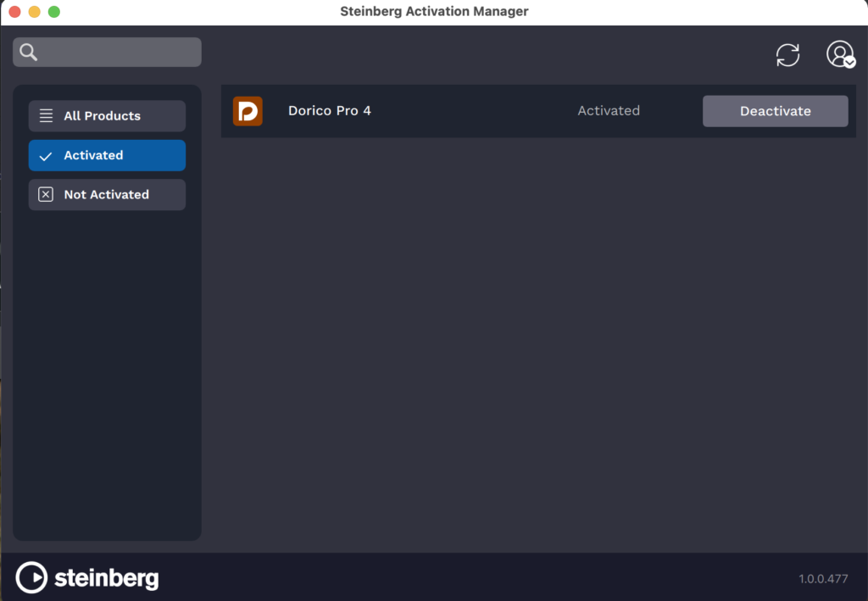Show the All Products list
This screenshot has height=601, width=868.
107,115
